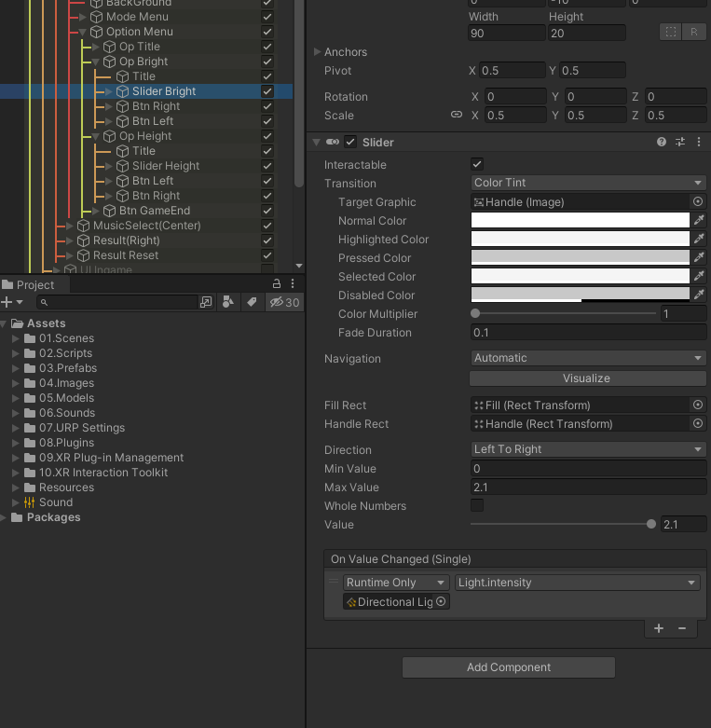Image resolution: width=711 pixels, height=728 pixels.
Task: Click the hierarchy vertical scrollbar
Action: pyautogui.click(x=299, y=93)
